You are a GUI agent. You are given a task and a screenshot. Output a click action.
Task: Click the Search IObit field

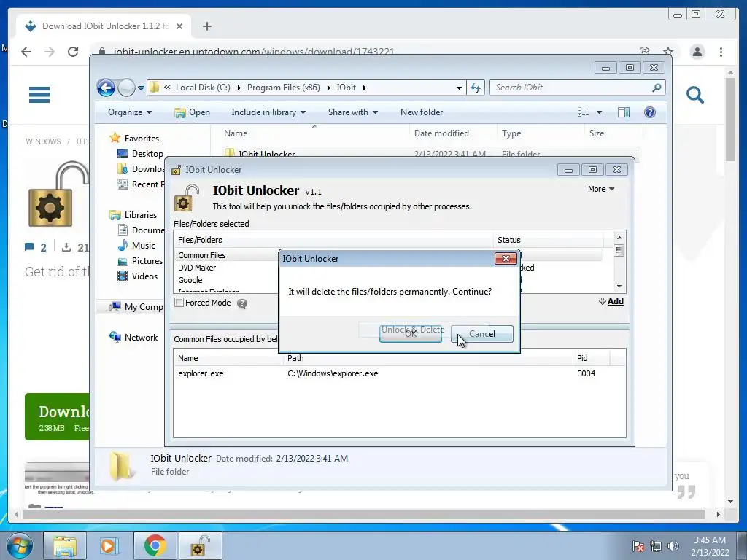point(578,87)
